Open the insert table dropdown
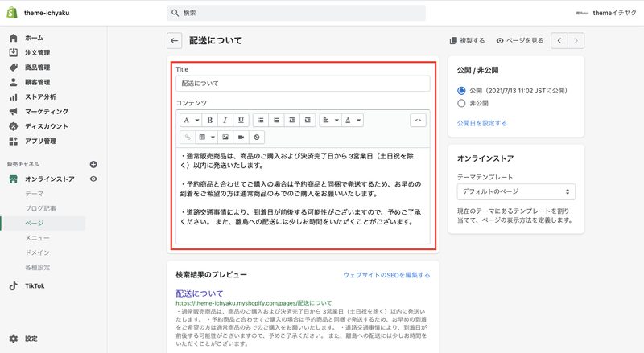644x353 pixels. point(207,137)
